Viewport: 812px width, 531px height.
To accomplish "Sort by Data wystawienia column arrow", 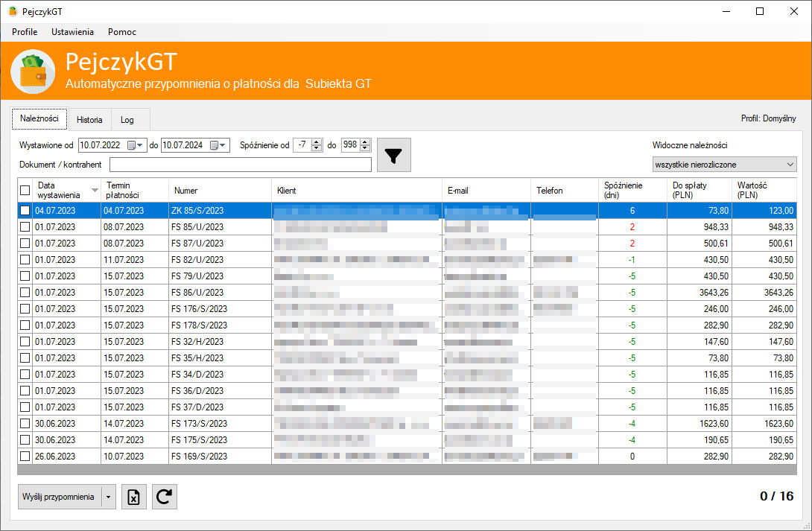I will point(95,191).
